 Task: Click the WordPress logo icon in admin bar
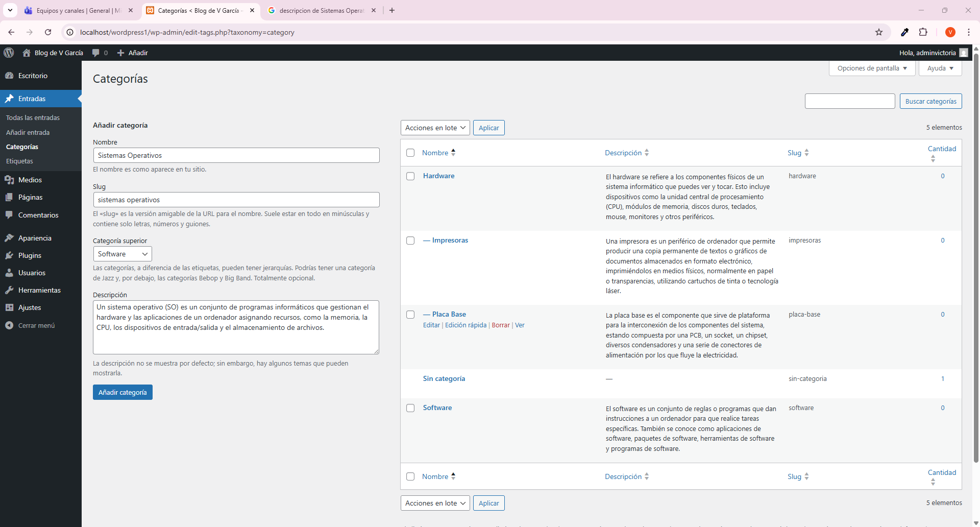point(9,53)
